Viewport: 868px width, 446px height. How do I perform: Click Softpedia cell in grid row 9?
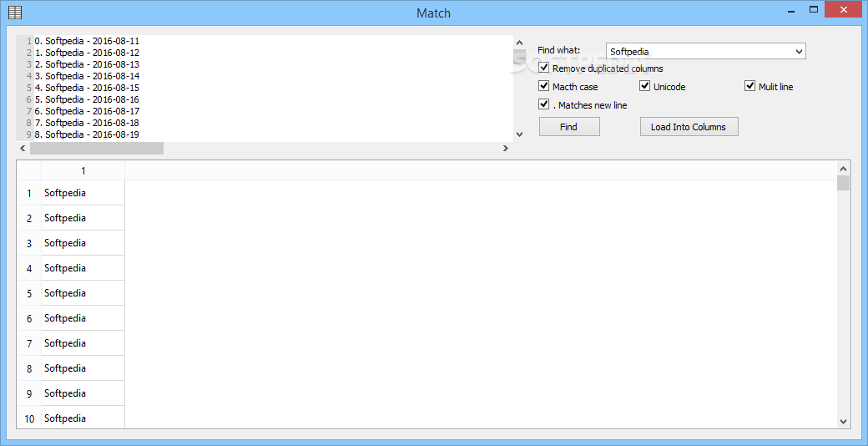83,393
